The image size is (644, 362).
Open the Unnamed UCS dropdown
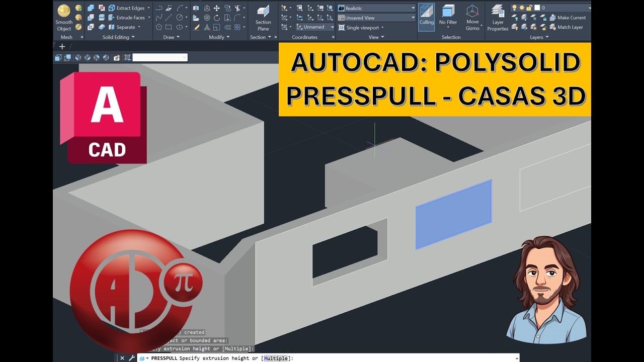(x=315, y=27)
